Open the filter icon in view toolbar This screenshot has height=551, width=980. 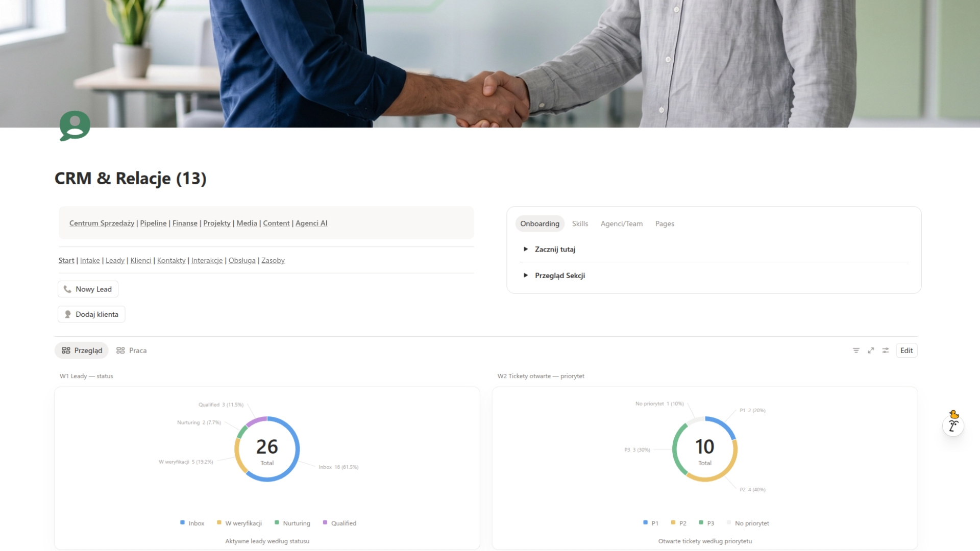tap(856, 350)
